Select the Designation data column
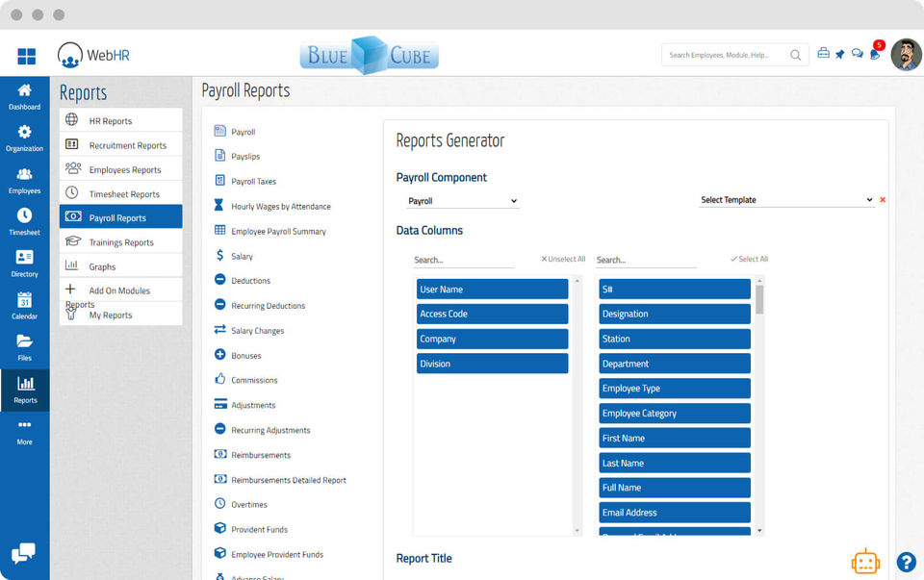 (x=675, y=314)
